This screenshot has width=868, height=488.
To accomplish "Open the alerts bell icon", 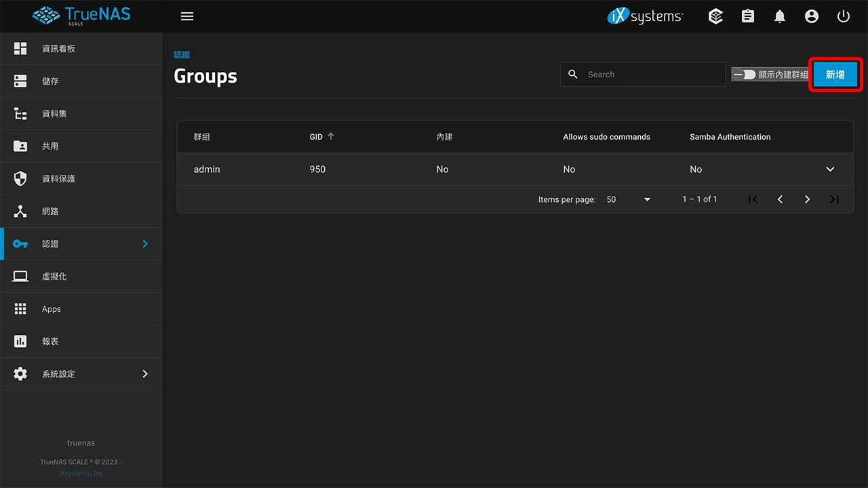I will click(780, 16).
